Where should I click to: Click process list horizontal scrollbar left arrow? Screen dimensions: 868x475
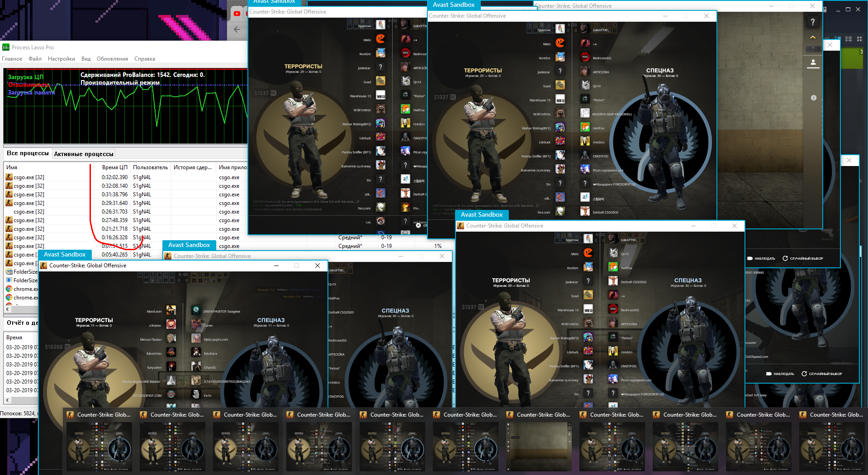7,309
